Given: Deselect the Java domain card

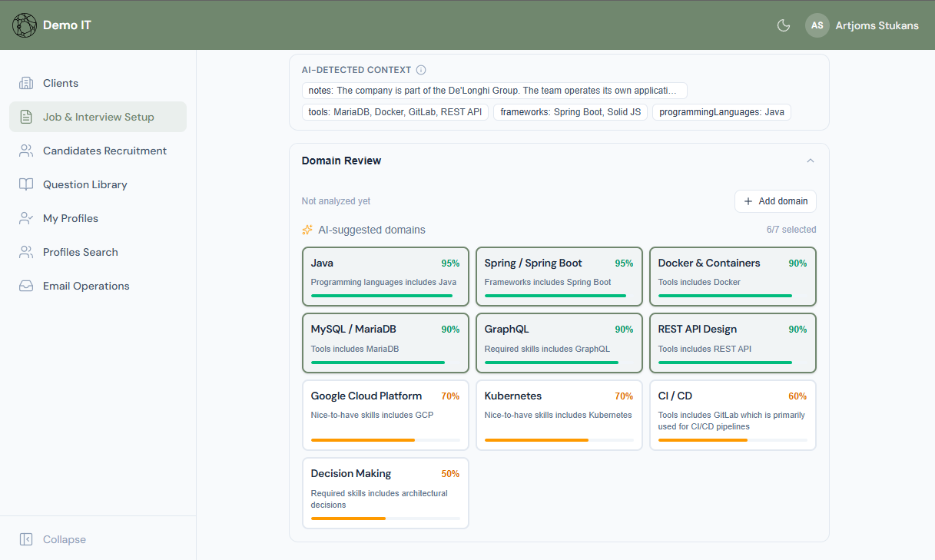Looking at the screenshot, I should coord(386,277).
